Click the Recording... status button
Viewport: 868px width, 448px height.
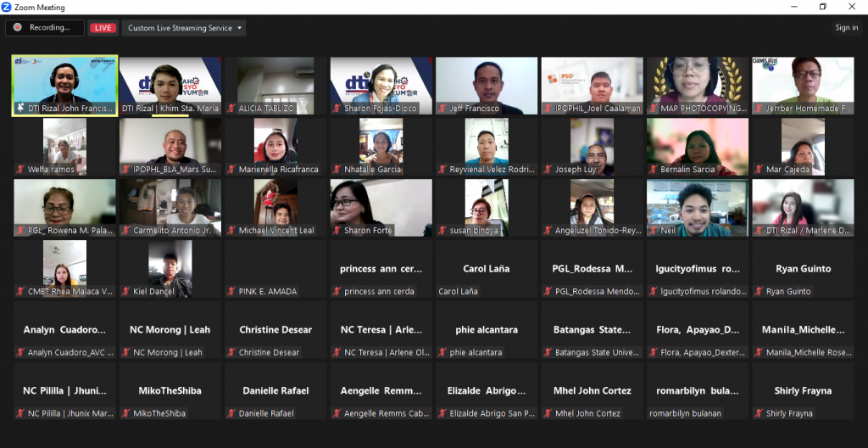(45, 28)
